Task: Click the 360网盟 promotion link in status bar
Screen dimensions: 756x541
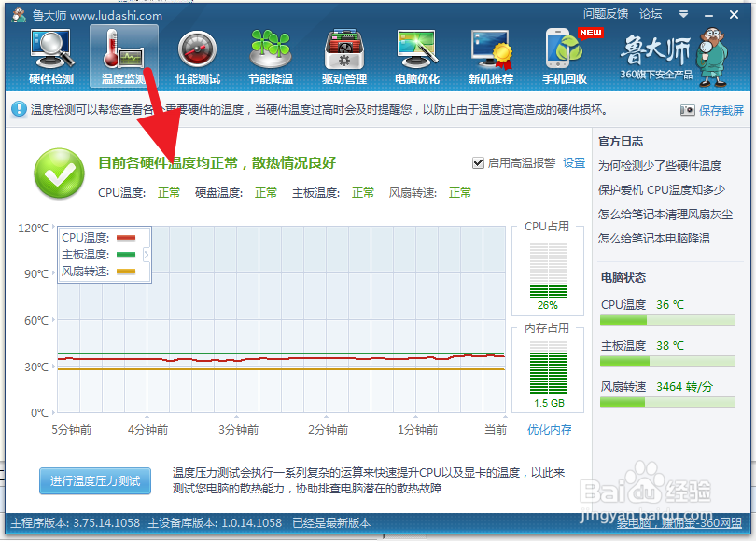Action: (x=679, y=523)
